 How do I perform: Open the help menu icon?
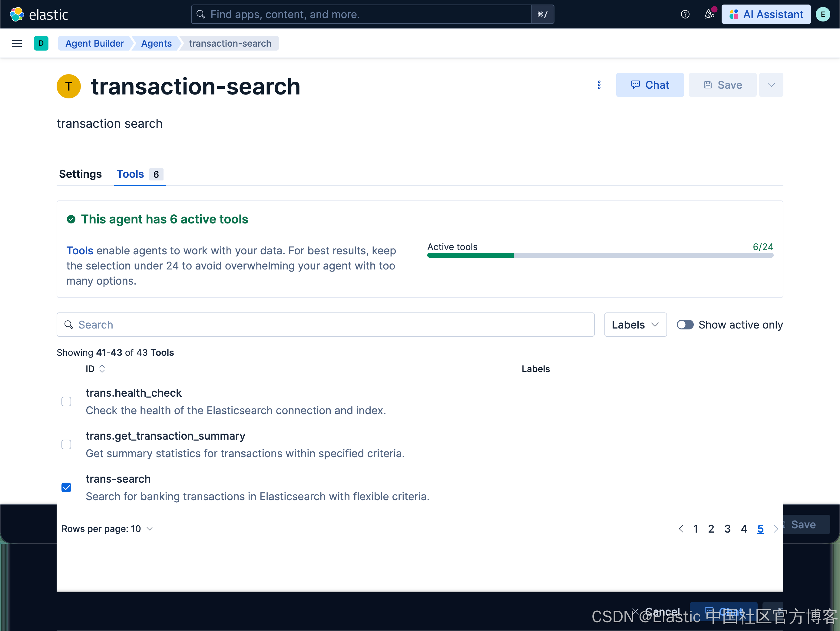point(685,15)
